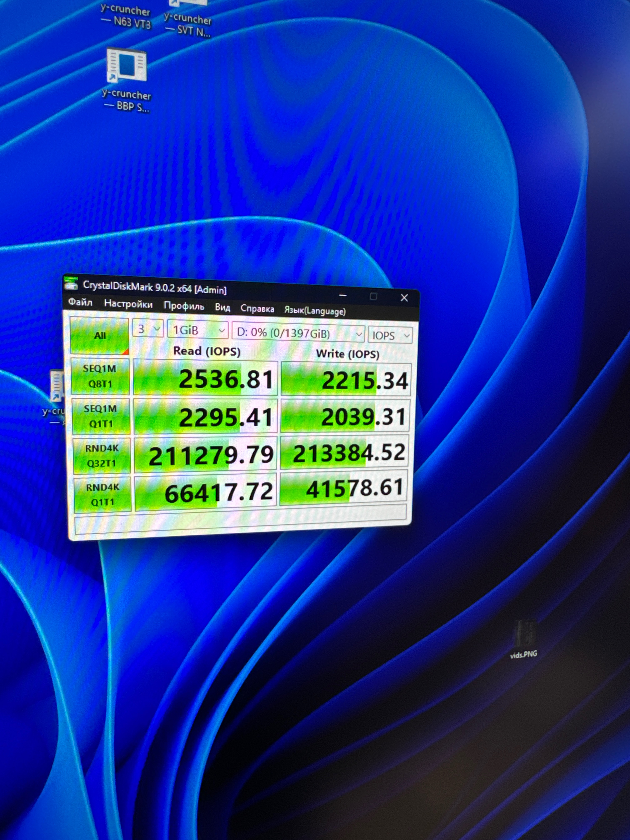The height and width of the screenshot is (840, 630).
Task: Open the Файл menu
Action: (x=80, y=302)
